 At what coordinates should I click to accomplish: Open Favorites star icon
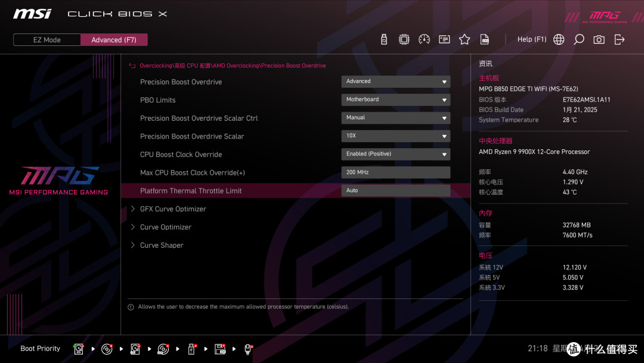click(464, 39)
